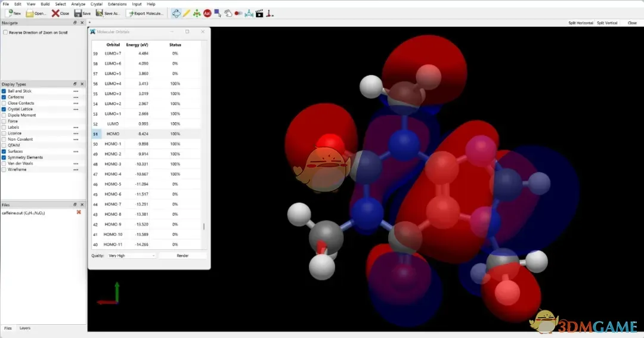Viewport: 644px width, 338px height.
Task: Remove caffeine.out using the red X
Action: click(79, 212)
